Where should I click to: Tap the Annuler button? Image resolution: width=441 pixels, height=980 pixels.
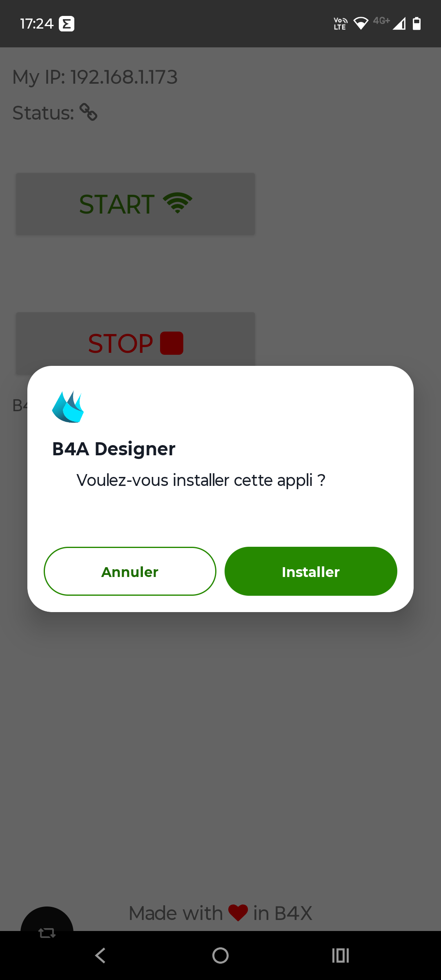tap(130, 571)
